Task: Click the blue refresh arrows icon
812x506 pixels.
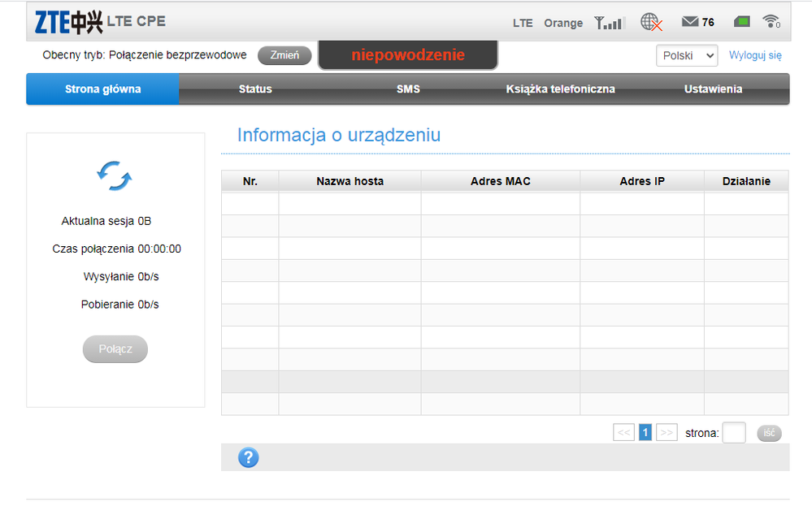Action: pyautogui.click(x=115, y=175)
